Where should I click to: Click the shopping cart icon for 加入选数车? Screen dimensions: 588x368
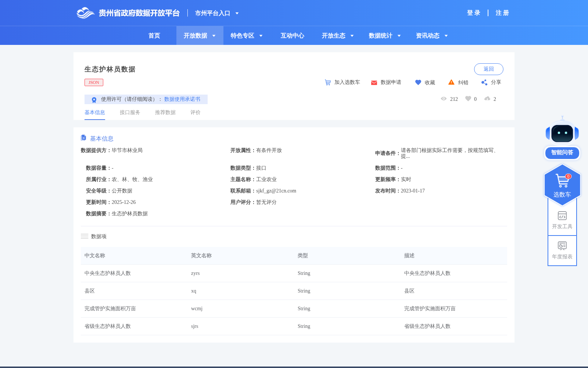pos(328,82)
